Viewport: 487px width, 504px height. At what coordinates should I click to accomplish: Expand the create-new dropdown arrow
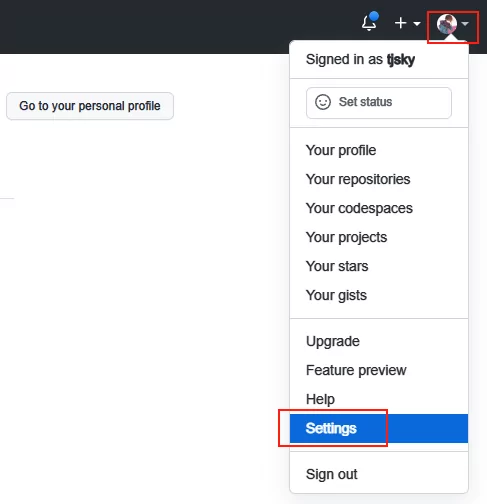(417, 24)
